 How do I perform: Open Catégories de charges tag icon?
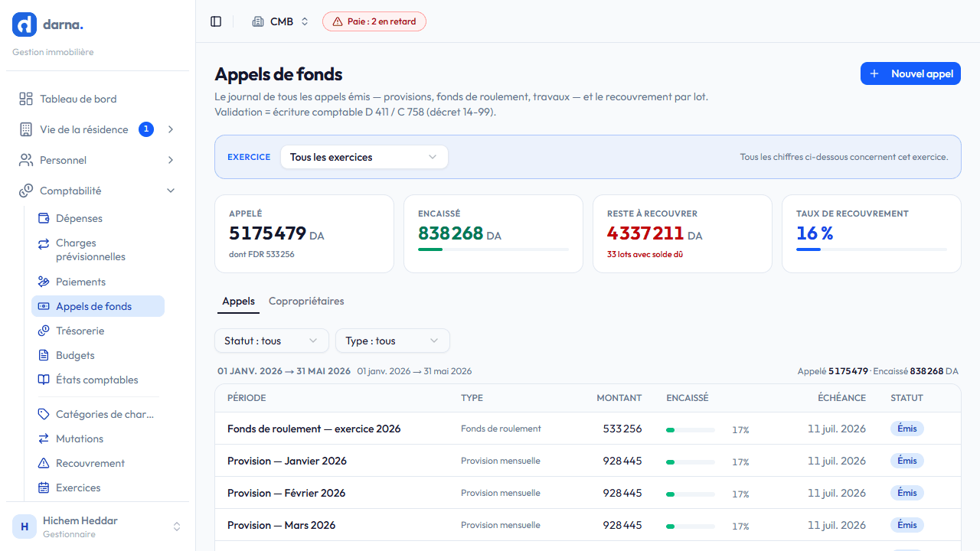tap(44, 414)
